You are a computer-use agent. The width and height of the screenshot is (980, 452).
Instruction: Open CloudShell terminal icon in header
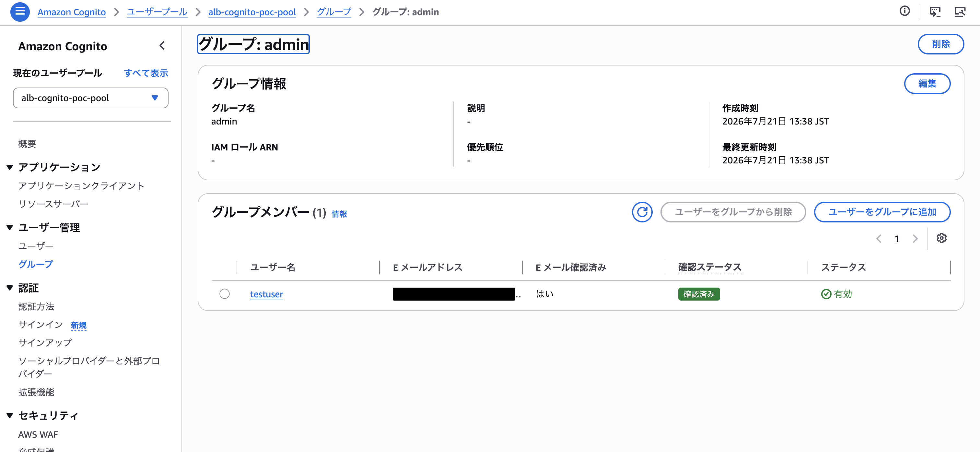935,12
